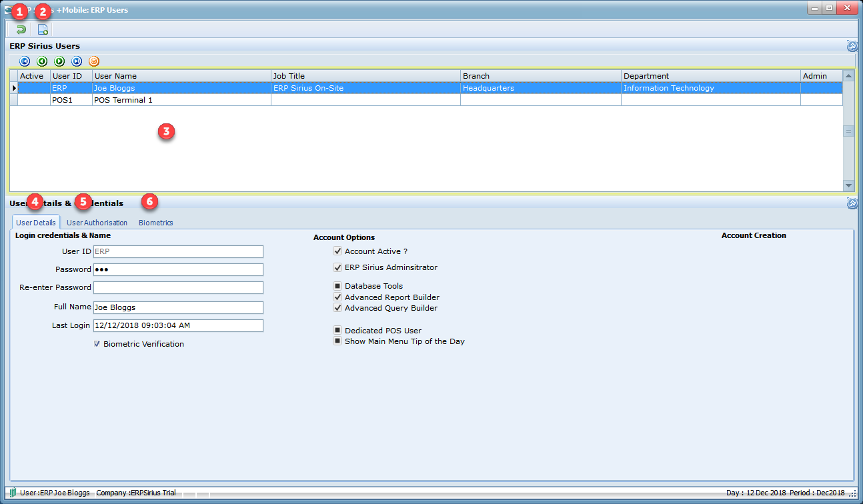Click the ERP Sirius On-Site job title cell
Image resolution: width=863 pixels, height=504 pixels.
pyautogui.click(x=365, y=88)
